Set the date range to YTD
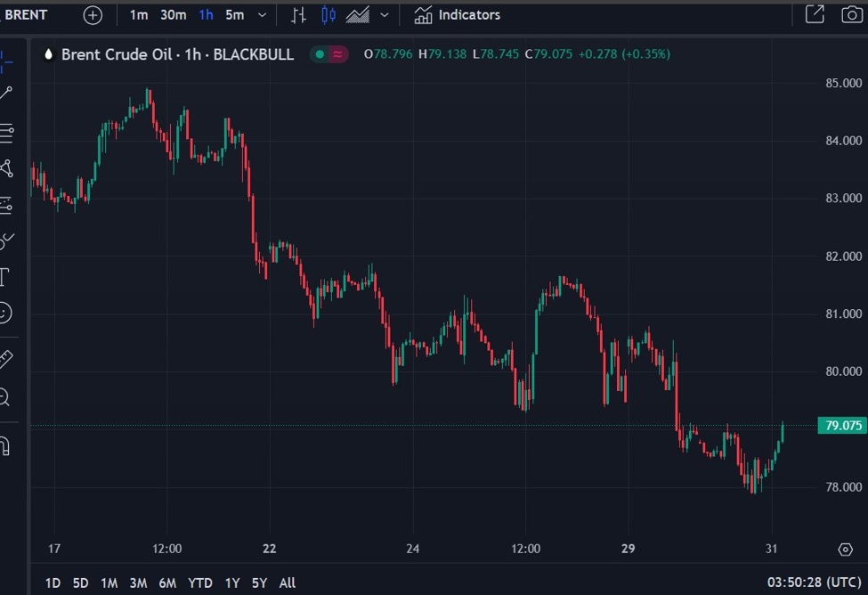 200,583
